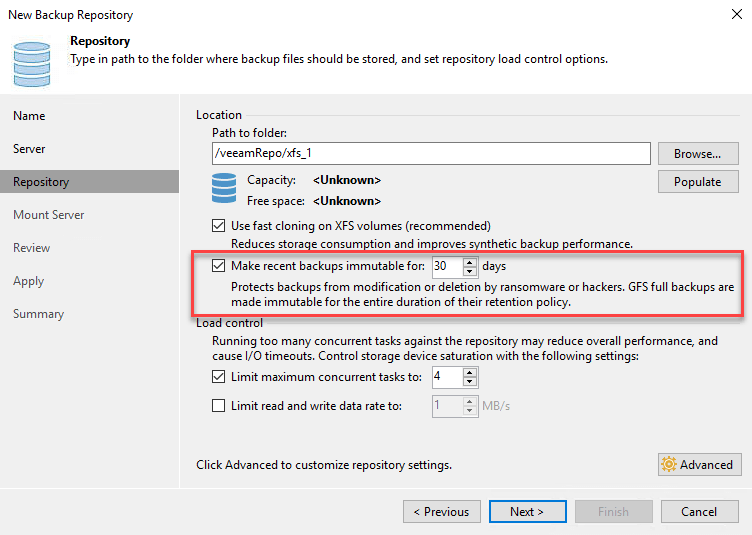Screen dimensions: 752x535
Task: Select the Mount Server step
Action: click(48, 215)
